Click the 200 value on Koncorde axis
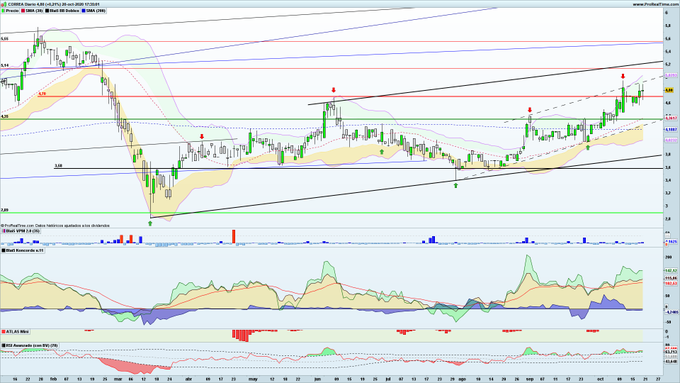680x383 pixels. (x=669, y=257)
